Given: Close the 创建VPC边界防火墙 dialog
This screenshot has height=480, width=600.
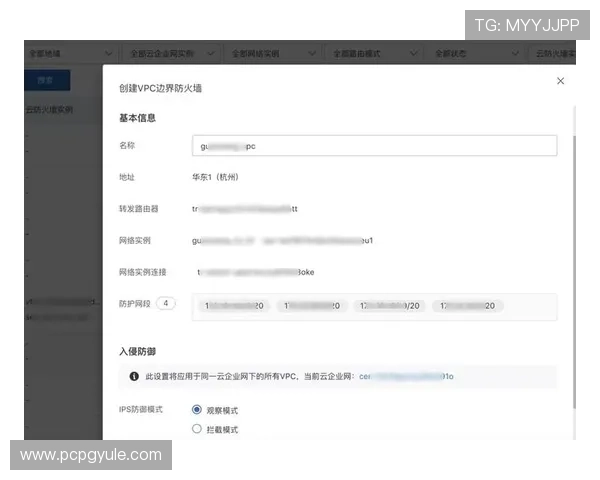Looking at the screenshot, I should click(x=560, y=81).
